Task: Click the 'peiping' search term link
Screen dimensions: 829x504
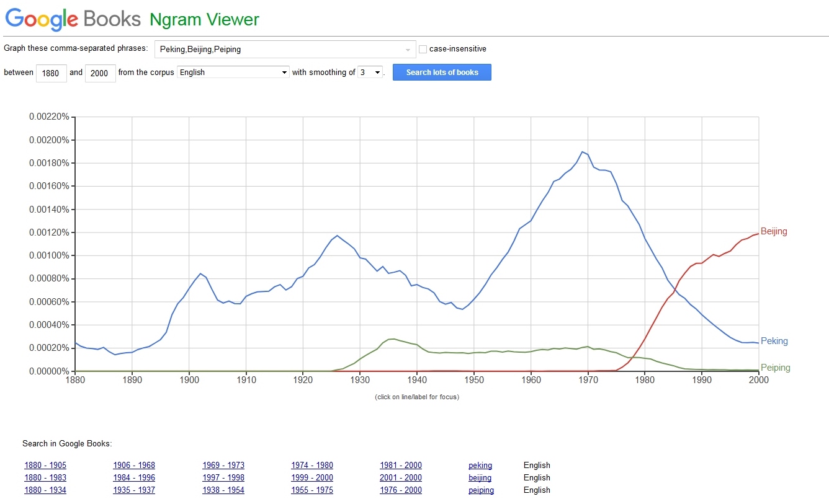Action: point(482,490)
